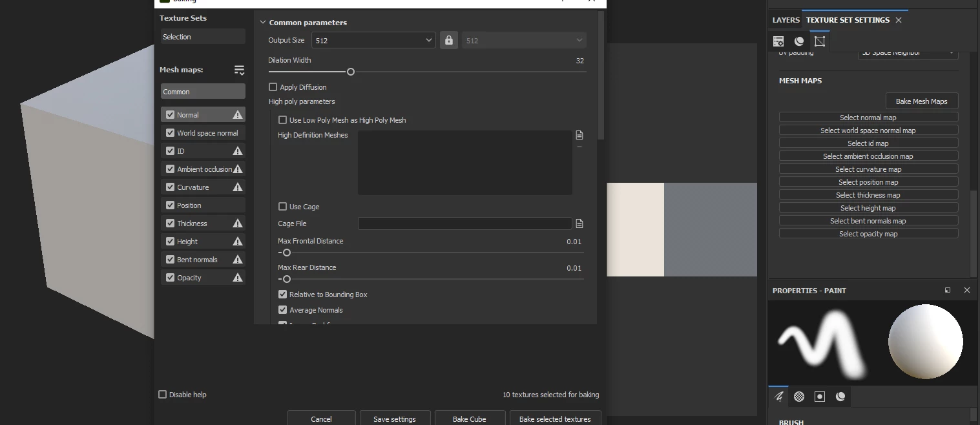Click the Thickness row warning icon
Image resolution: width=980 pixels, height=425 pixels.
click(238, 223)
